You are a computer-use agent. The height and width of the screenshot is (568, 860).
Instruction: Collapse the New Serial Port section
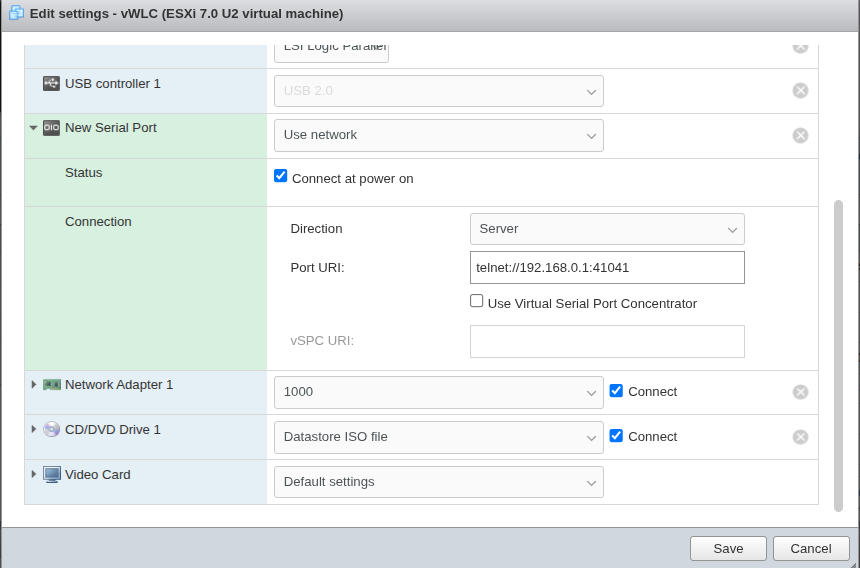33,128
